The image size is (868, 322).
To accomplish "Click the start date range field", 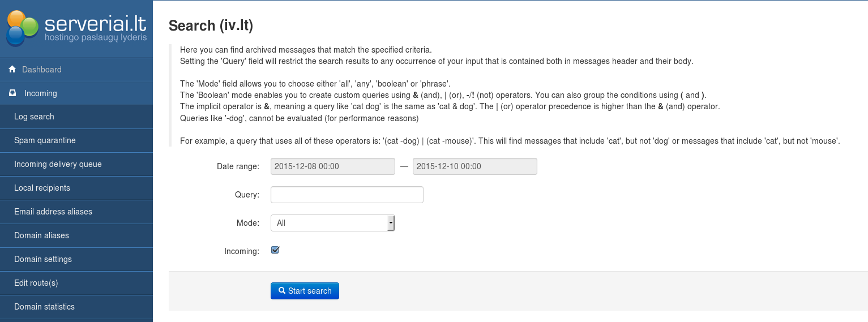I will (332, 166).
